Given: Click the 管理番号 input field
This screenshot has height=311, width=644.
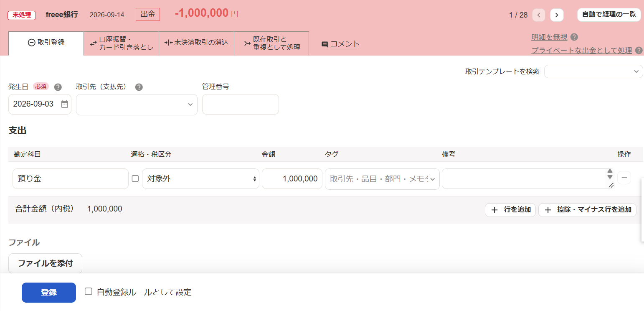Looking at the screenshot, I should coord(241,105).
